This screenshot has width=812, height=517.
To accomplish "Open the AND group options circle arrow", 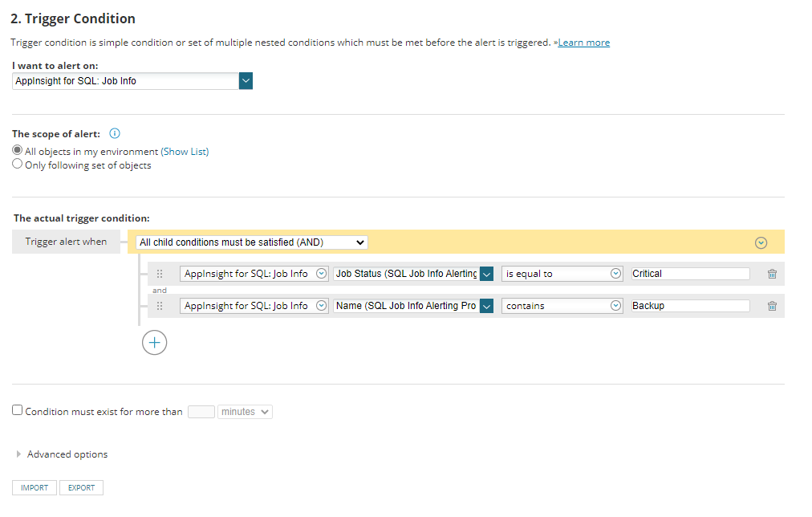I will (x=761, y=242).
